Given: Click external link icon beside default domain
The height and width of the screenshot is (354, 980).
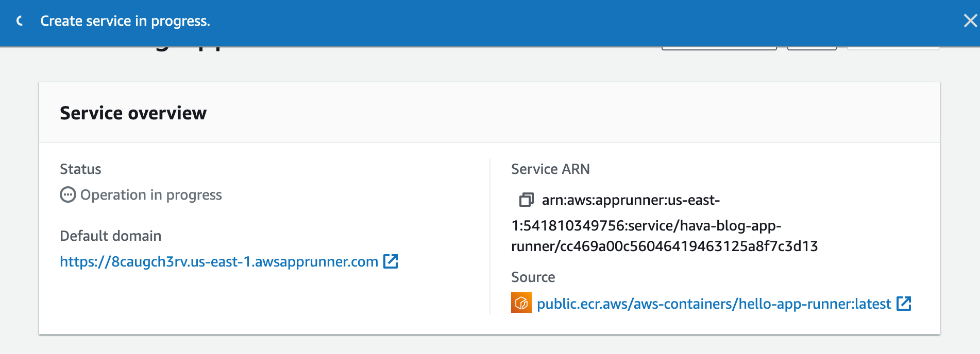Looking at the screenshot, I should tap(391, 261).
